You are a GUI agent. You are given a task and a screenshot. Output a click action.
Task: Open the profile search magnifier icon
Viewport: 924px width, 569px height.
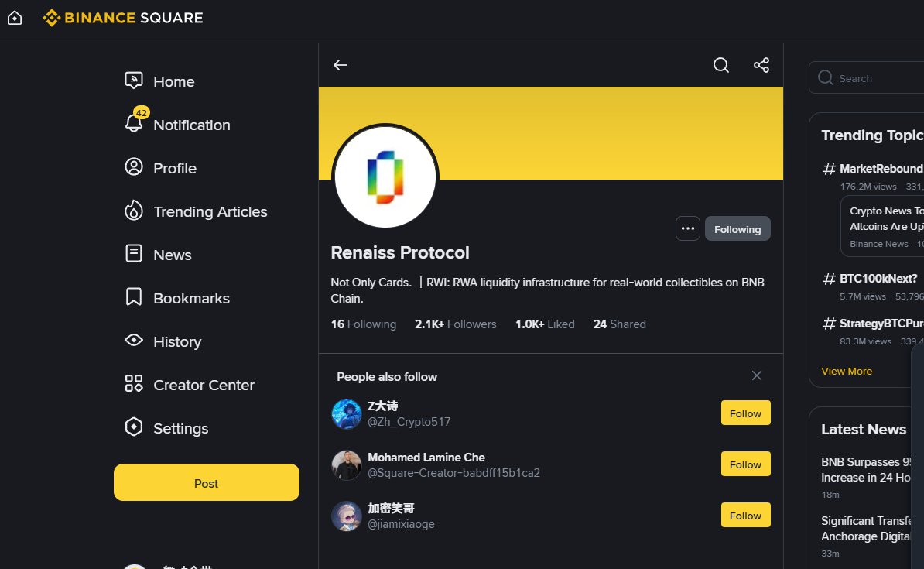(721, 65)
